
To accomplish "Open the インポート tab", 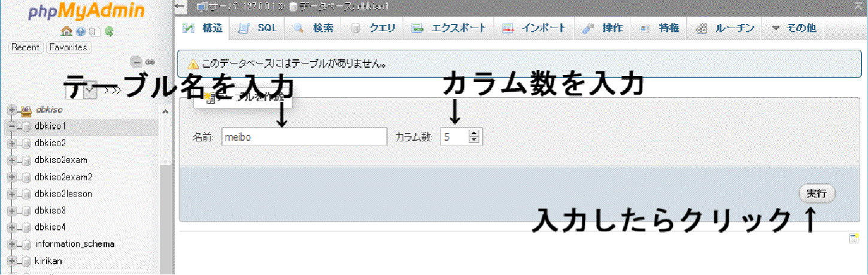I will pos(534,28).
